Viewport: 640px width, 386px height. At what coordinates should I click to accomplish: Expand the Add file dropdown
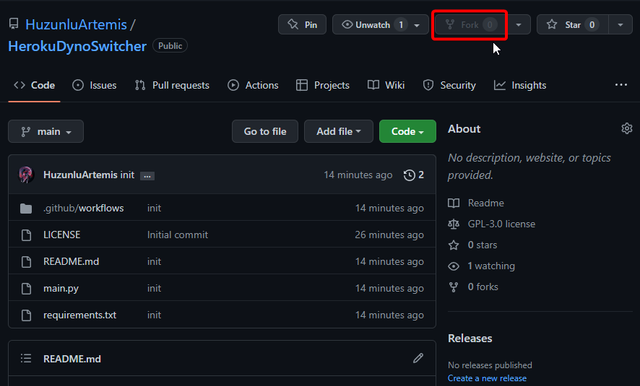click(338, 131)
